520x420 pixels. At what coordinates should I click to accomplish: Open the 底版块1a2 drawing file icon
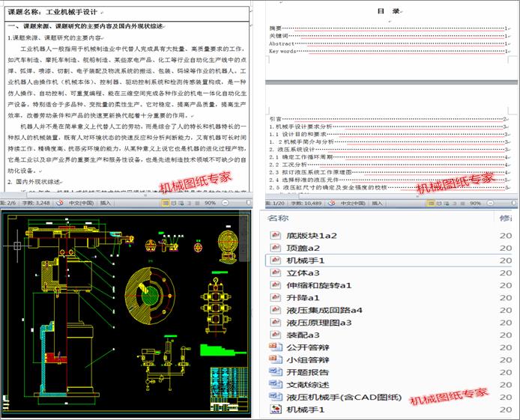(275, 236)
